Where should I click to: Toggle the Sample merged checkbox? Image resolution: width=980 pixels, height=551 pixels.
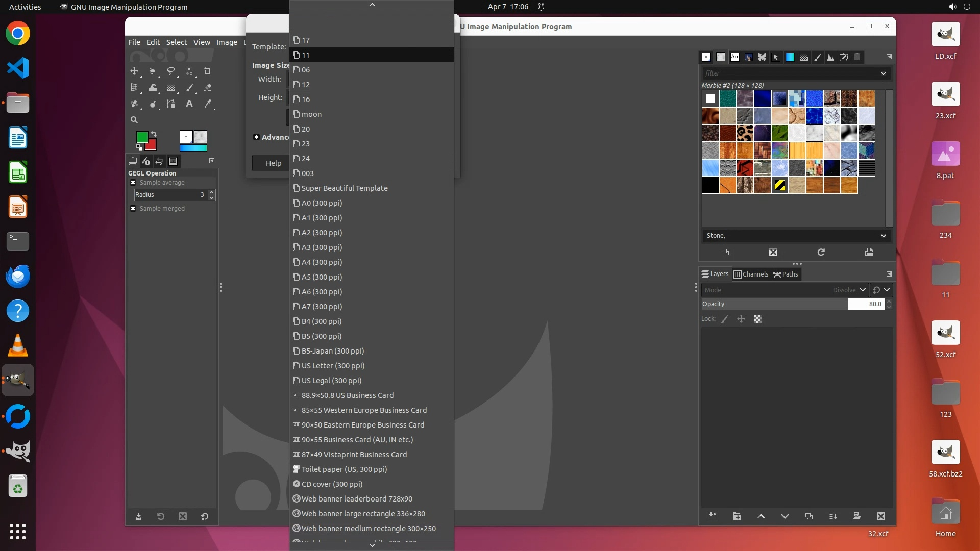pos(133,209)
